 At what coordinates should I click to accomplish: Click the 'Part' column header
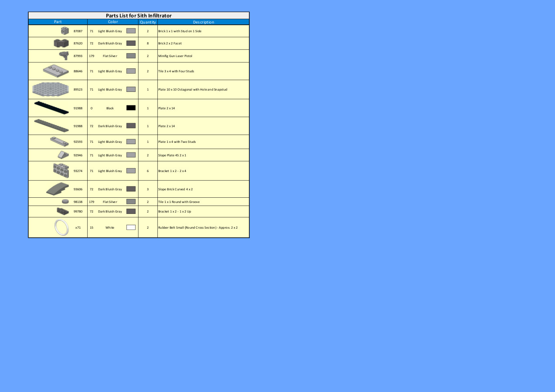point(58,22)
